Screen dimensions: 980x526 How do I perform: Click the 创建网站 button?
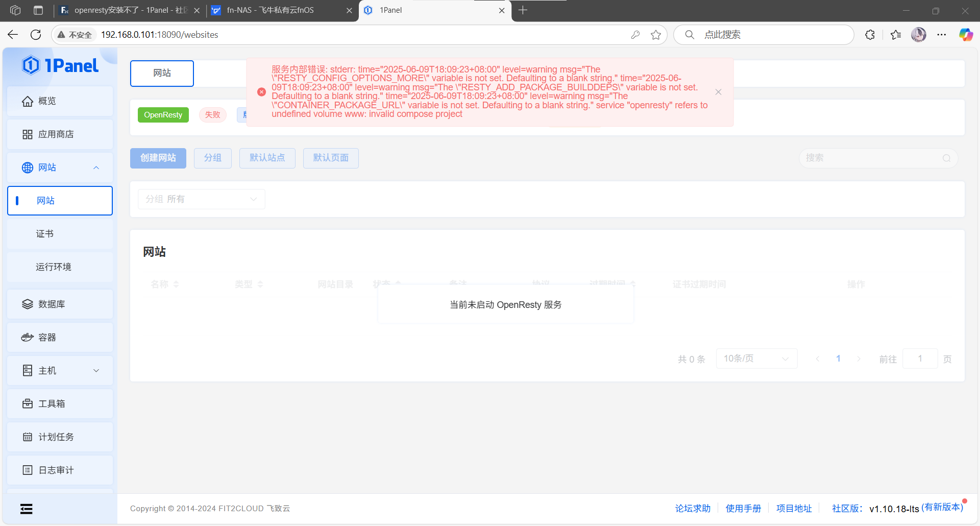[x=158, y=158]
